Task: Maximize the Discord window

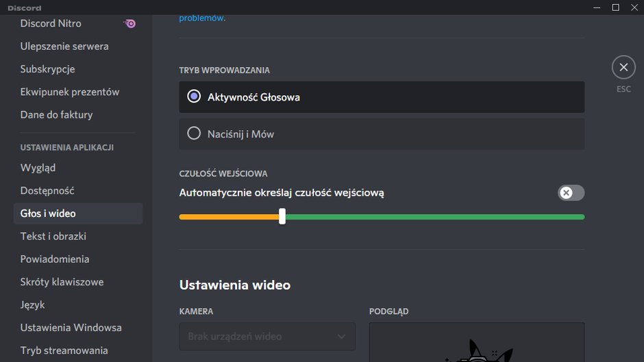Action: click(615, 8)
